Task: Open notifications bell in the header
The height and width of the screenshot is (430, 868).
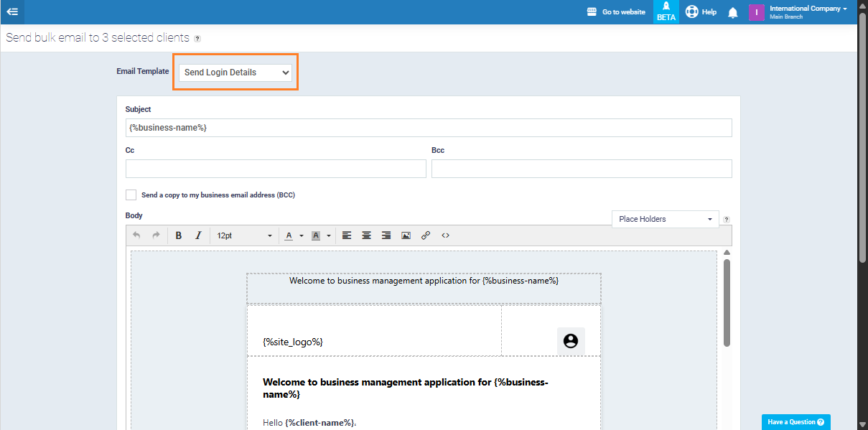Action: [732, 12]
